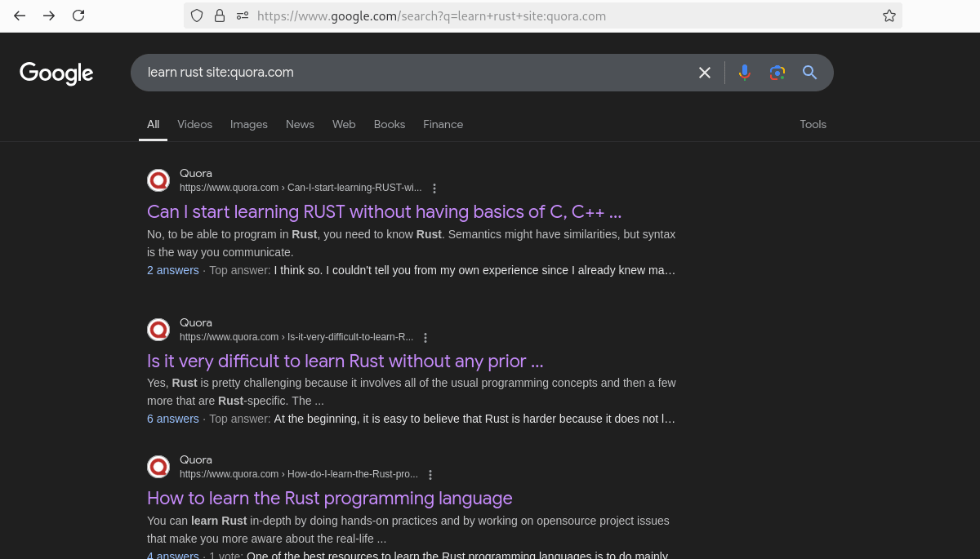Open more options for How-do-I-learn-the-Rust result

[x=430, y=475]
